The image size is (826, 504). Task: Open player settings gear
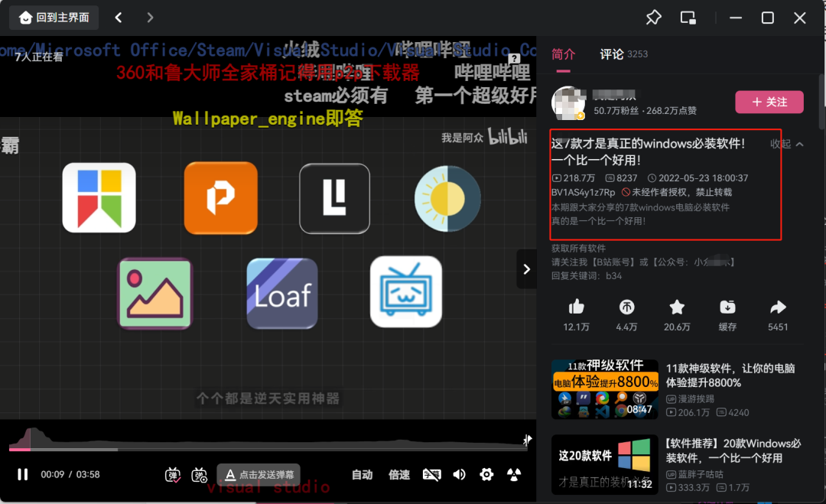[x=486, y=475]
